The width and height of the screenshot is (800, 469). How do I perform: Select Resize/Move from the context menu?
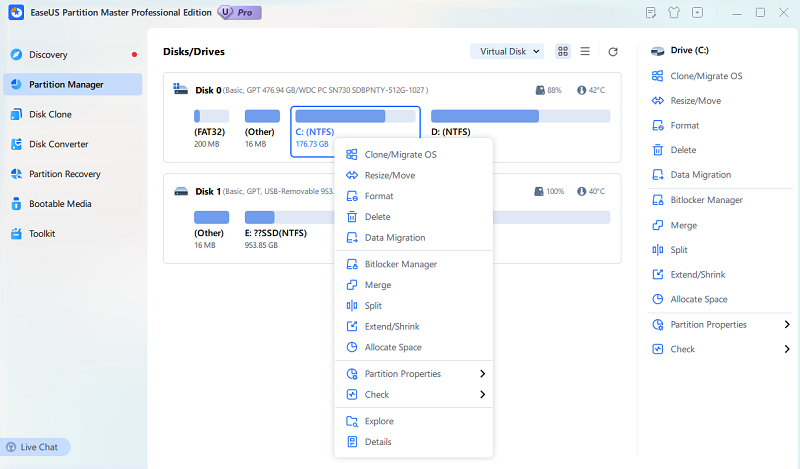coord(389,176)
